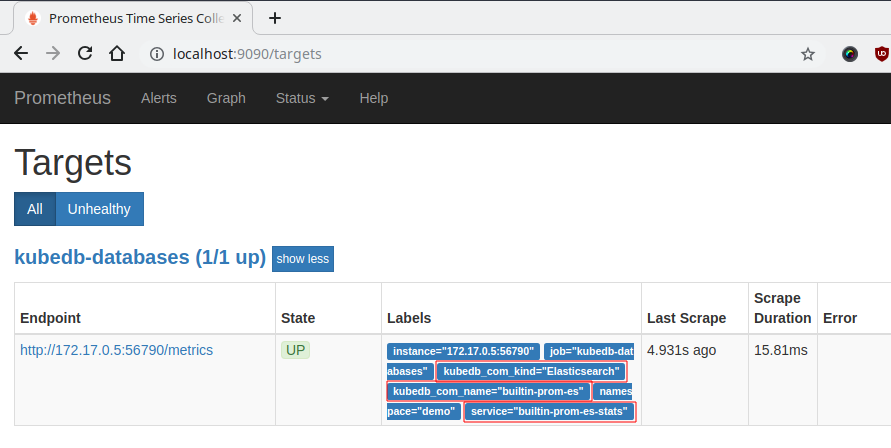Click the colorful circle extension icon
891x448 pixels.
click(850, 54)
